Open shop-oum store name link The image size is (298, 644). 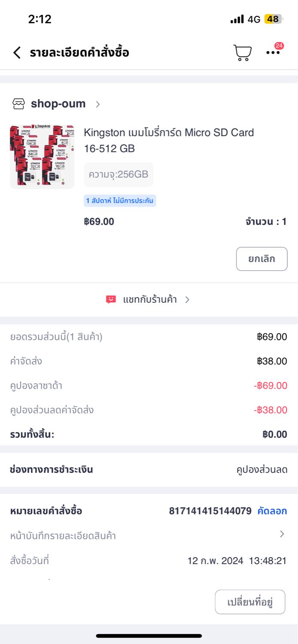(58, 104)
